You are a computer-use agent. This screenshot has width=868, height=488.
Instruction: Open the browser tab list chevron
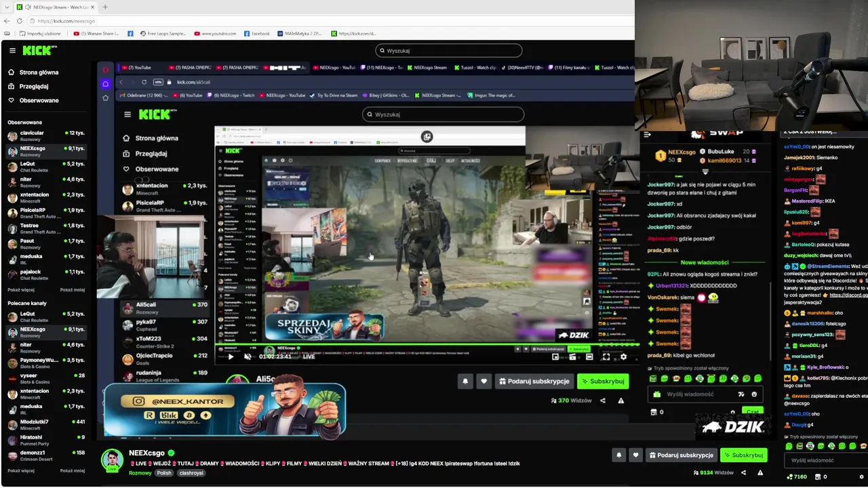coord(7,7)
